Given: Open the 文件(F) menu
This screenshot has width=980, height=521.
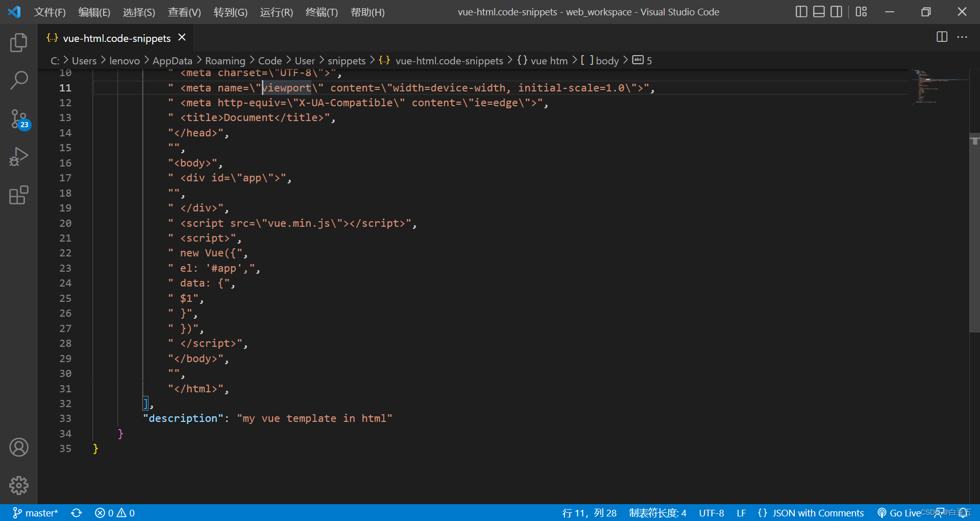Looking at the screenshot, I should tap(50, 12).
